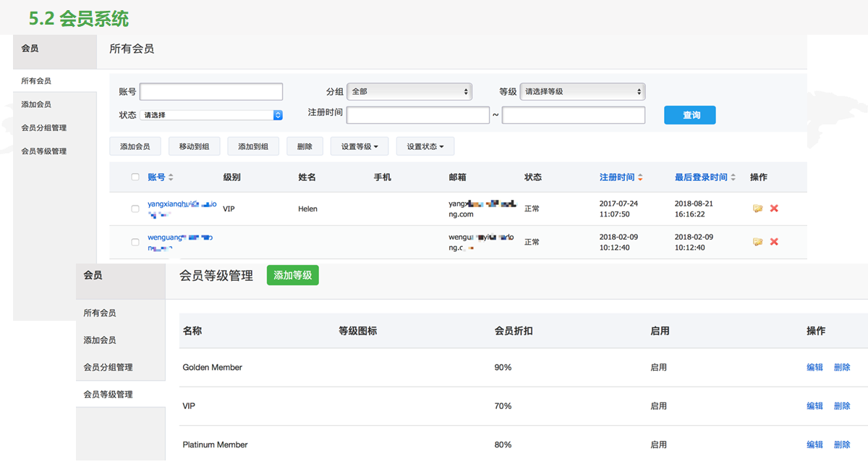Select 添加会员 in the upper sidebar
Viewport: 868px width, 467px height.
(x=36, y=104)
